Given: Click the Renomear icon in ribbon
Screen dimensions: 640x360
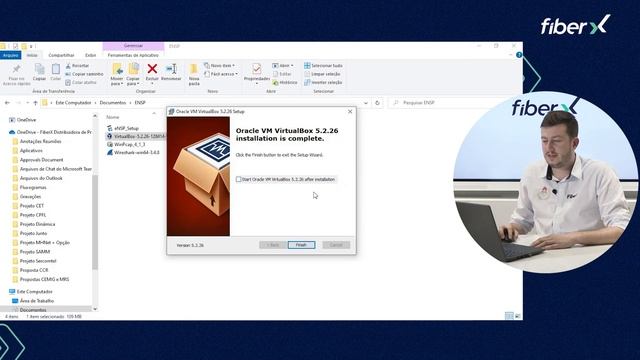Looking at the screenshot, I should tap(171, 69).
